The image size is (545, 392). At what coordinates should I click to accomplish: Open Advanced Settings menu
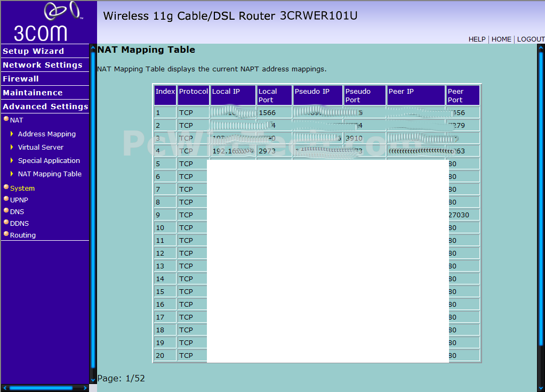[45, 107]
